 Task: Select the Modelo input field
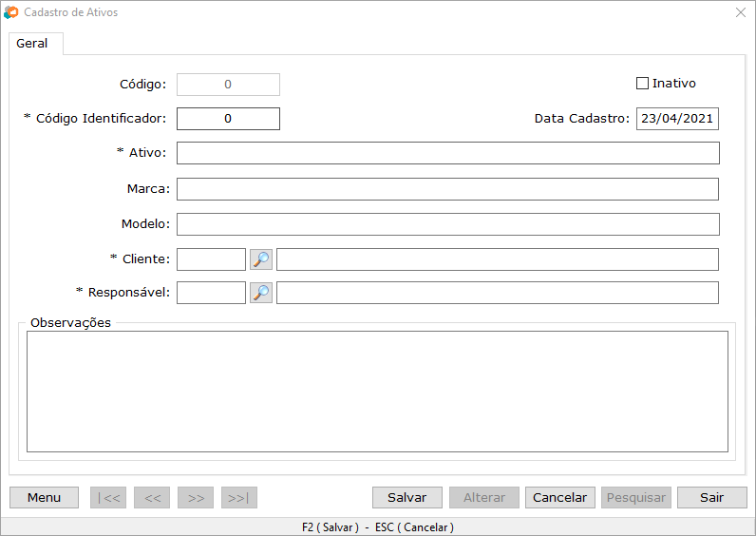[447, 224]
